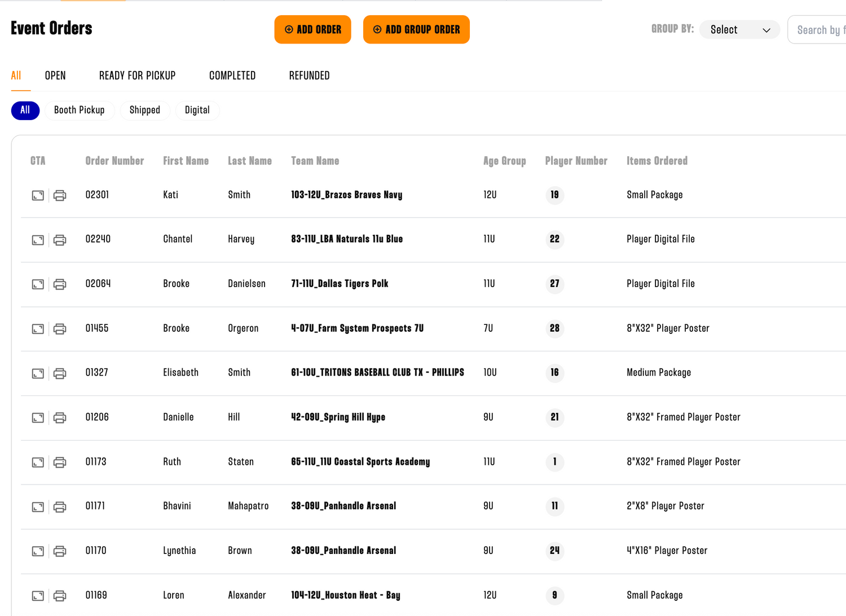Print order 02301 using the printer icon
This screenshot has width=846, height=616.
coord(60,195)
